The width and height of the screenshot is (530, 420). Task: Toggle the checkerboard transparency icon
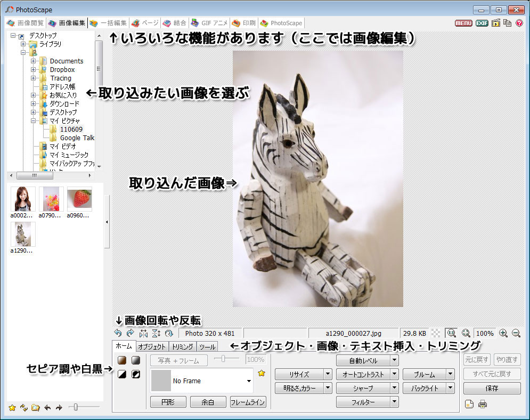tap(436, 333)
